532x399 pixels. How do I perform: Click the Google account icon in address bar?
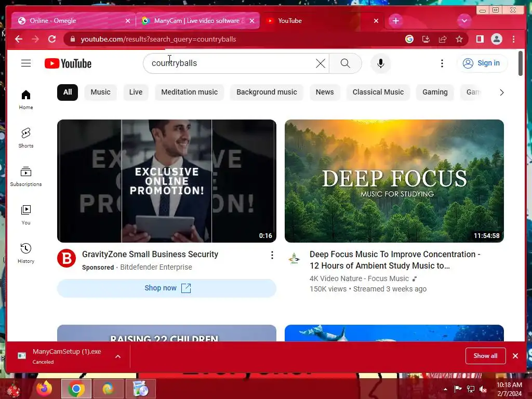click(409, 39)
